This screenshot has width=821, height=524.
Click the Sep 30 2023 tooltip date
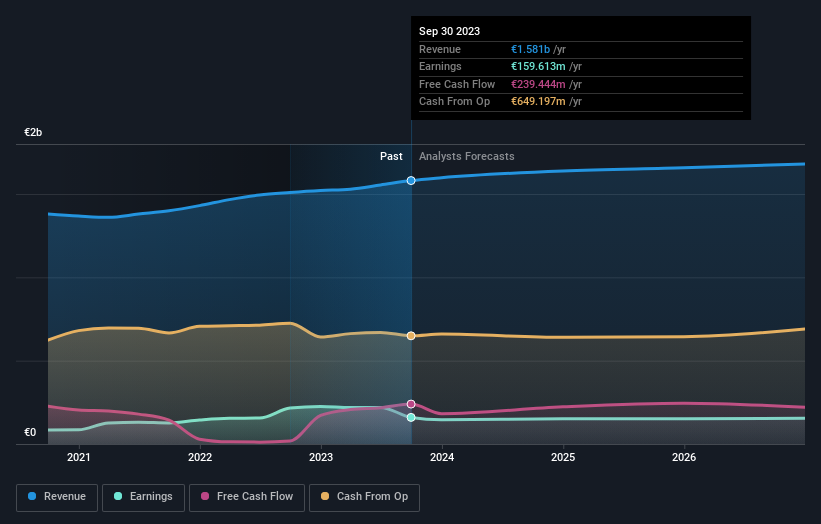[449, 31]
